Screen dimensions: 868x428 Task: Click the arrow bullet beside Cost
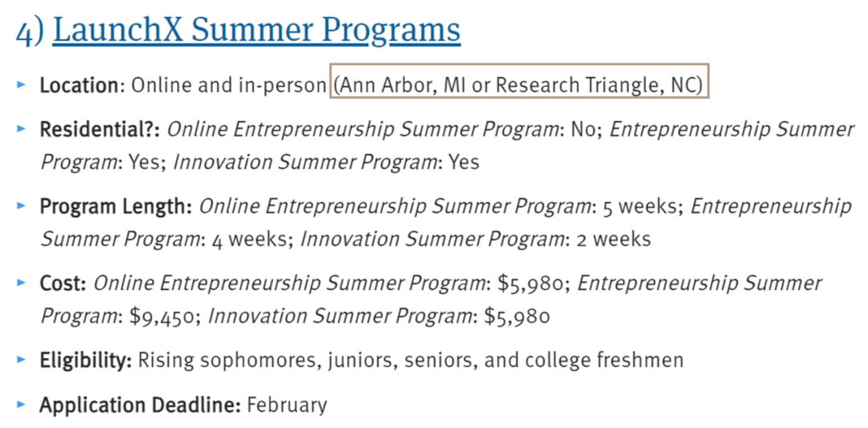click(21, 282)
